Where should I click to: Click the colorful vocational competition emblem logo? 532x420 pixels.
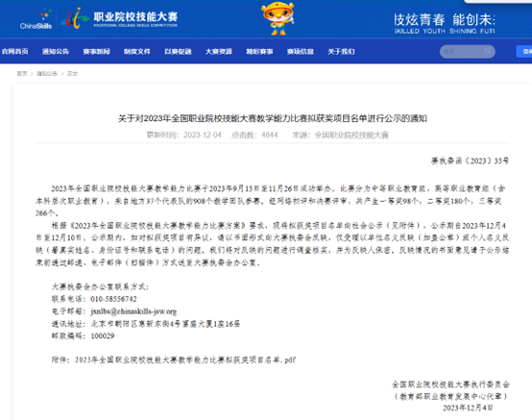(75, 18)
